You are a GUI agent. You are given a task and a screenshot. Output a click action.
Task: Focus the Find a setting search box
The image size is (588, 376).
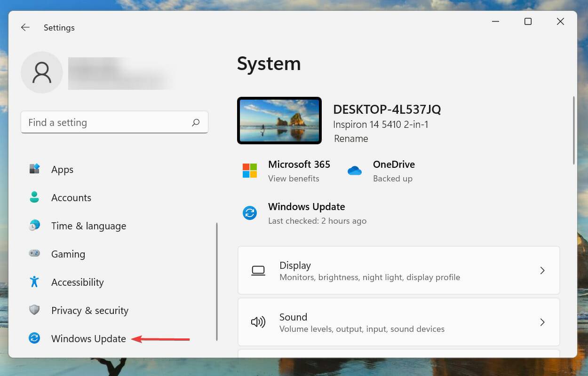[x=114, y=123]
